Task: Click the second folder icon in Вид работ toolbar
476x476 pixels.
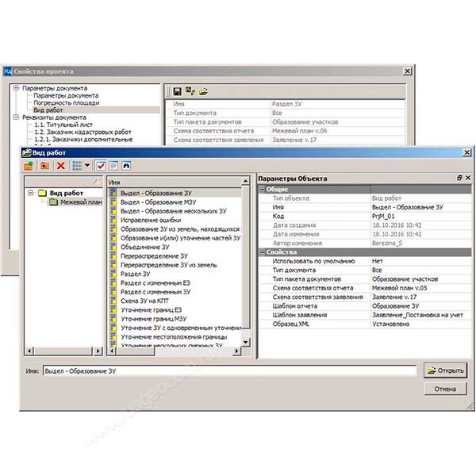Action: click(x=45, y=165)
